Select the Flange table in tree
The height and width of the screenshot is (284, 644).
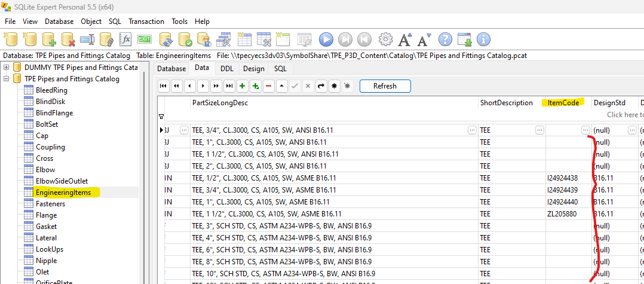click(x=46, y=215)
